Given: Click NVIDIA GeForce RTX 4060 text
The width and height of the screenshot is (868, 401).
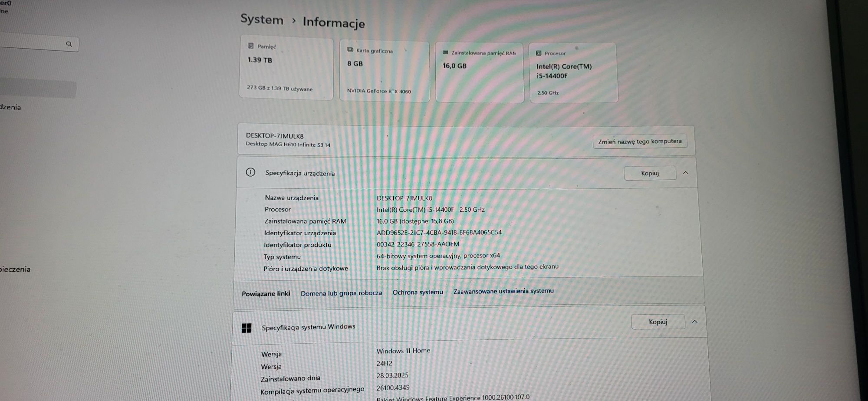Looking at the screenshot, I should (379, 91).
